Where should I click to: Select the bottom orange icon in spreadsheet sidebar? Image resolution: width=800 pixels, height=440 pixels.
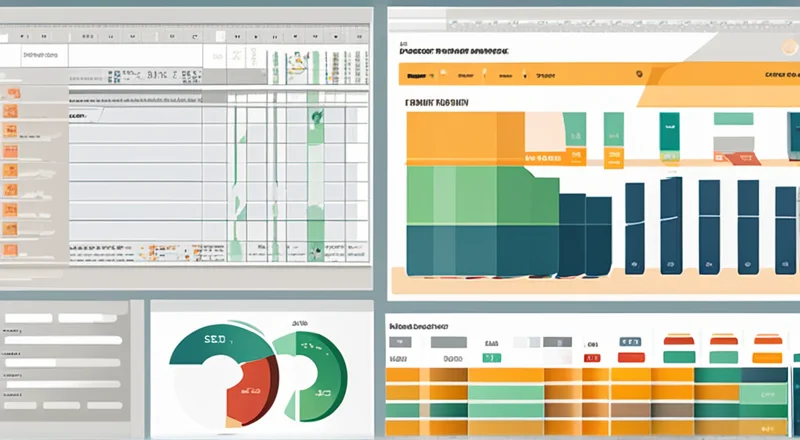(11, 250)
